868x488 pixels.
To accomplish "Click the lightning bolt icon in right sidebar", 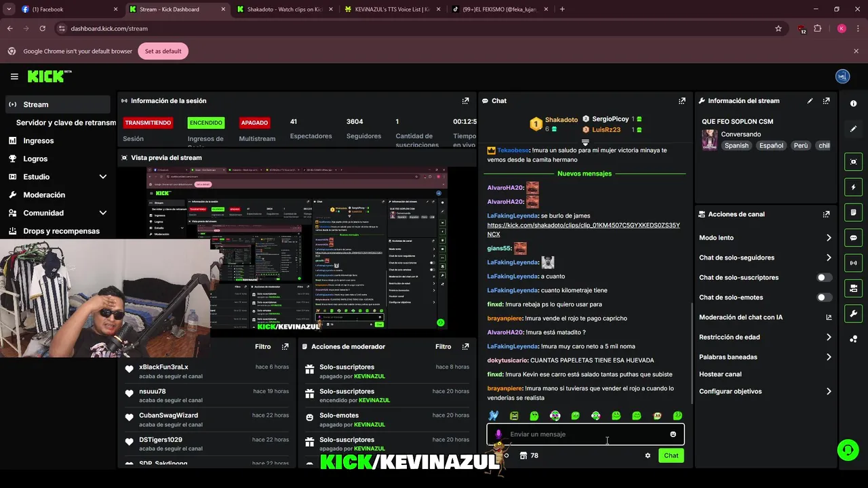I will (853, 187).
